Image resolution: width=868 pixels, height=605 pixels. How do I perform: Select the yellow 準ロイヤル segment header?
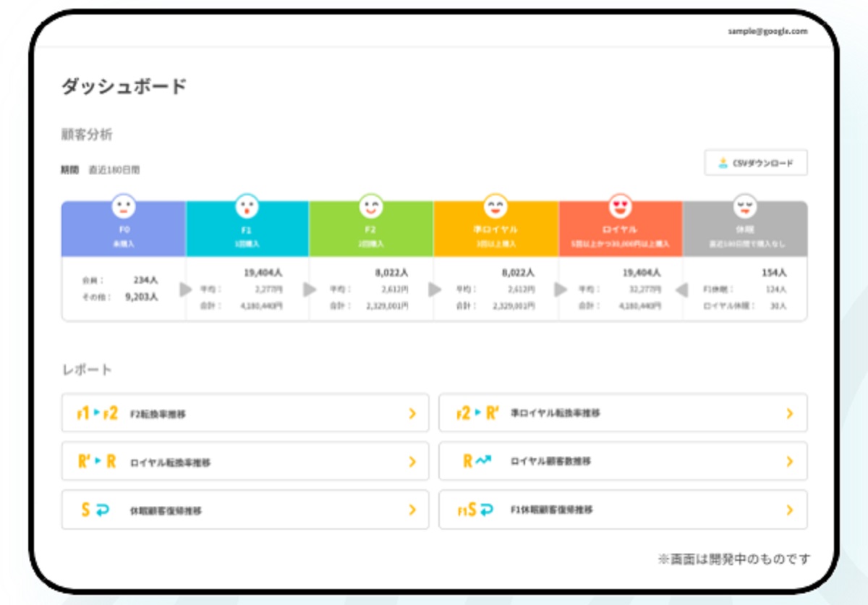[496, 229]
